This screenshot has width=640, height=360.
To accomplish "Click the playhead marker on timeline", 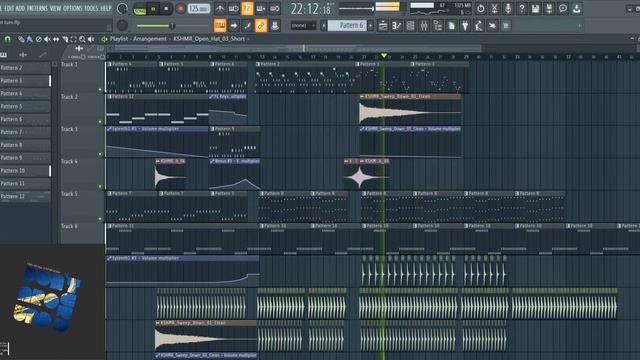I will coord(384,56).
